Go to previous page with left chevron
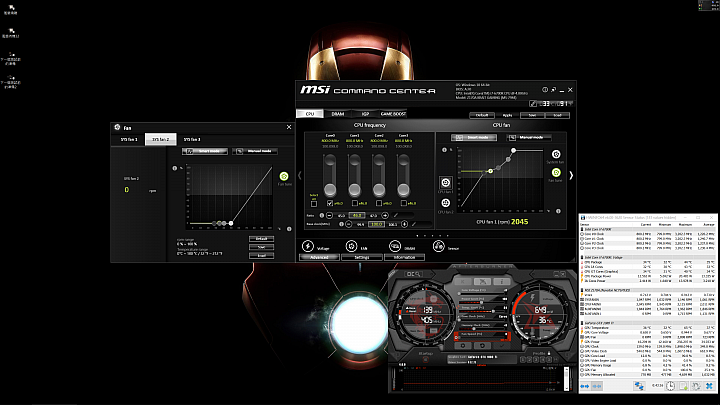The image size is (720, 405). [x=299, y=175]
